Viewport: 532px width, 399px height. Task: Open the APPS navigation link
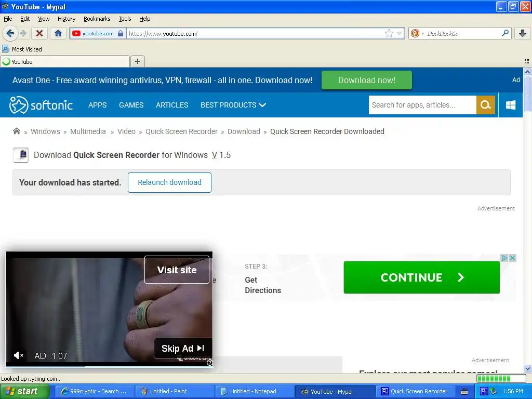click(x=97, y=105)
